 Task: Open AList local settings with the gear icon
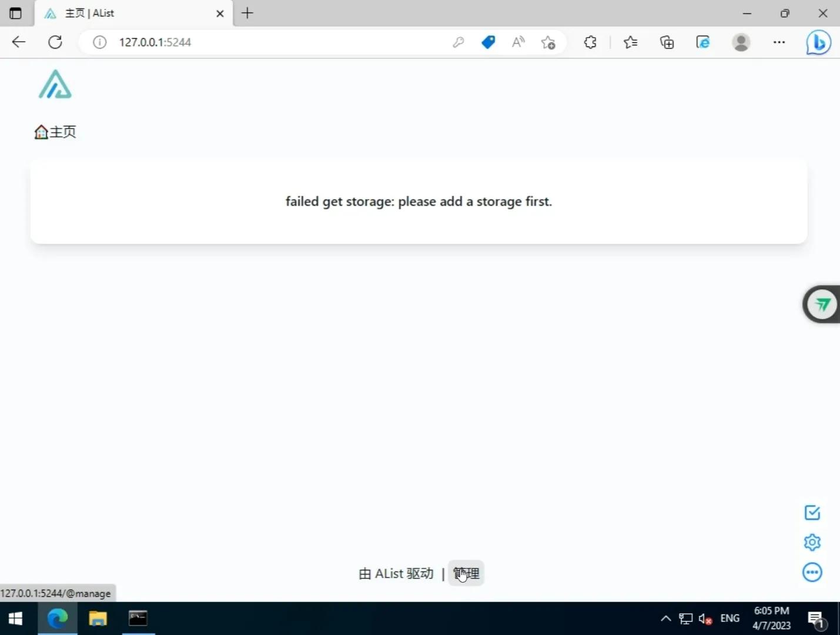(x=812, y=542)
